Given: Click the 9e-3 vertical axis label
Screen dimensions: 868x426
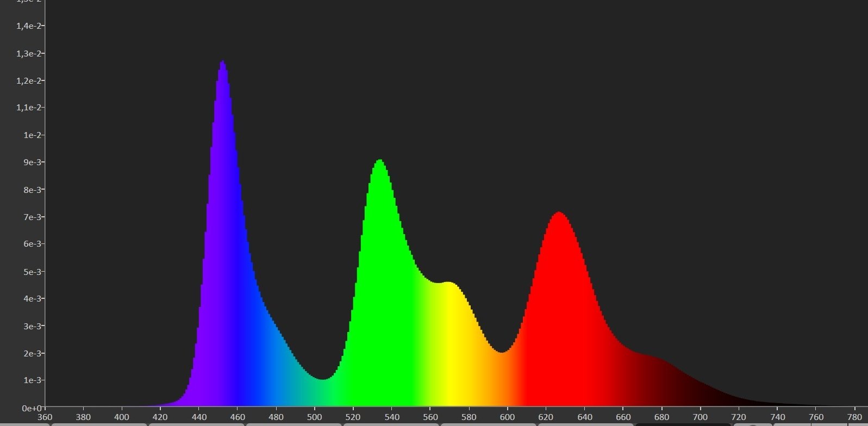Looking at the screenshot, I should pos(33,162).
